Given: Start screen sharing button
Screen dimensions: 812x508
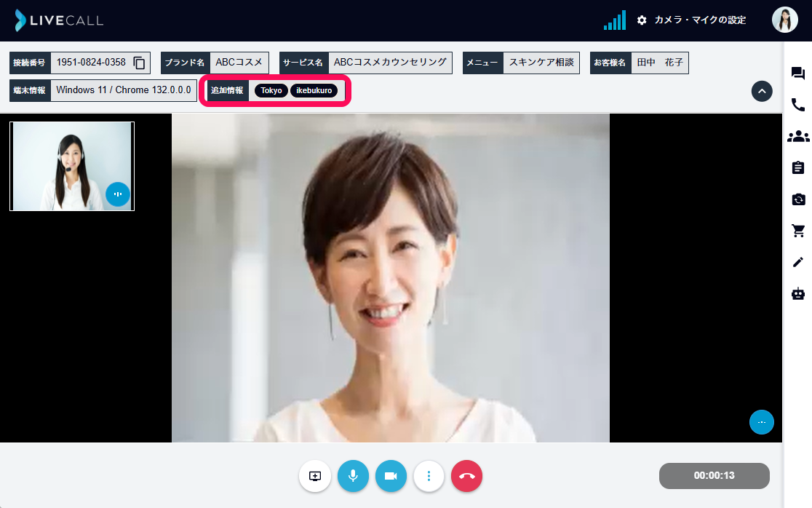Looking at the screenshot, I should [x=315, y=476].
